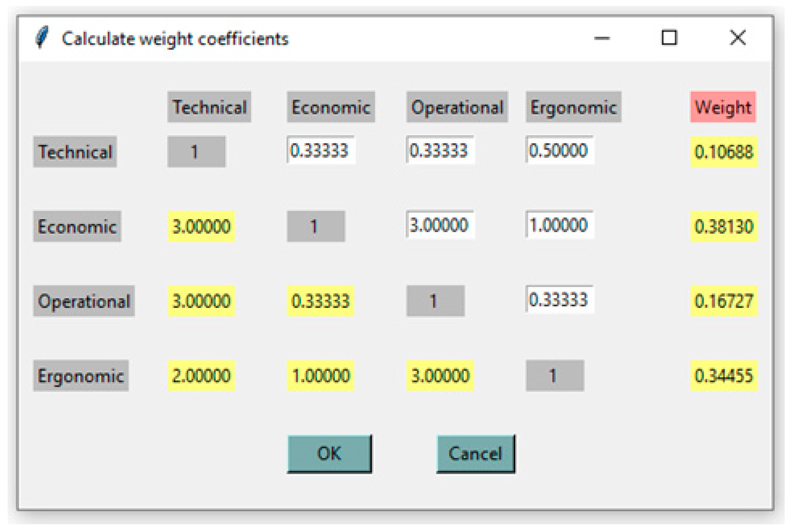793x532 pixels.
Task: Minimize the dialog window
Action: (x=602, y=38)
